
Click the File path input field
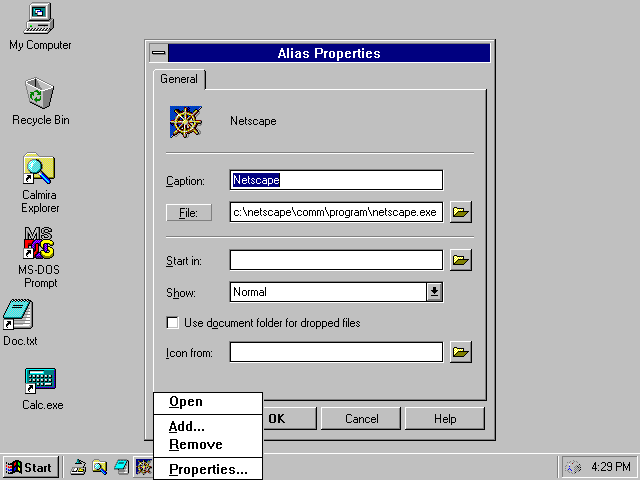pyautogui.click(x=336, y=212)
